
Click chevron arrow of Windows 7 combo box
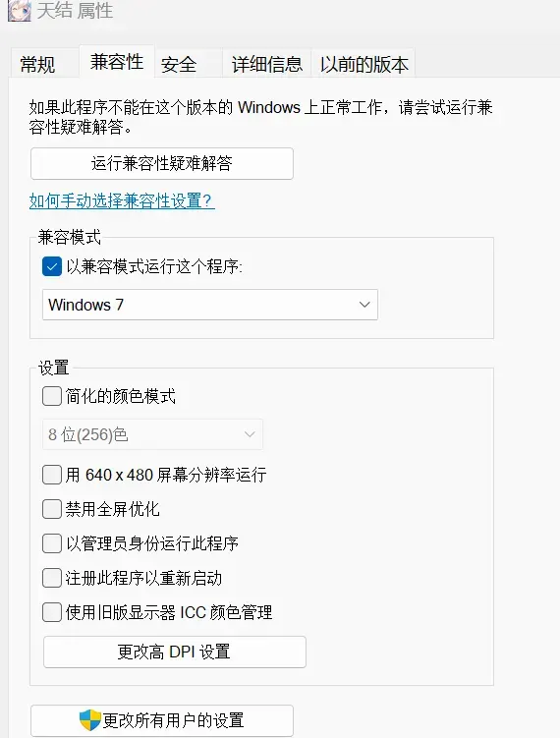coord(364,305)
